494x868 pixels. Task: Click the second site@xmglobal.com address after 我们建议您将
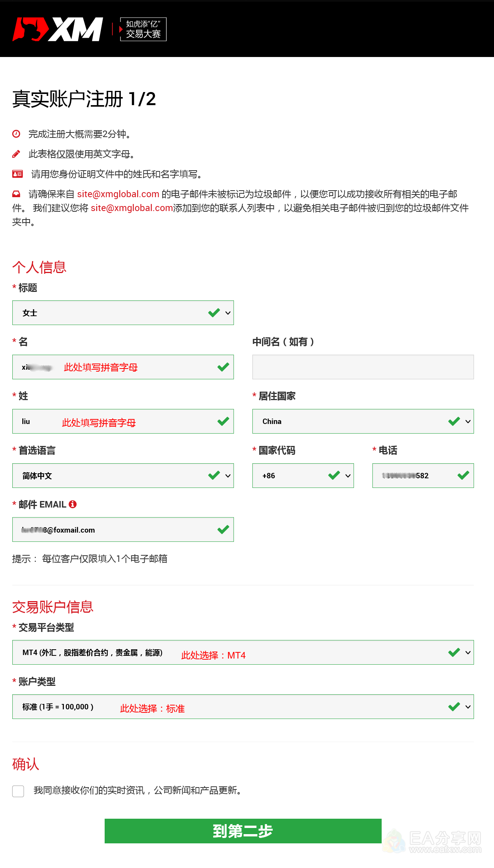click(x=132, y=208)
